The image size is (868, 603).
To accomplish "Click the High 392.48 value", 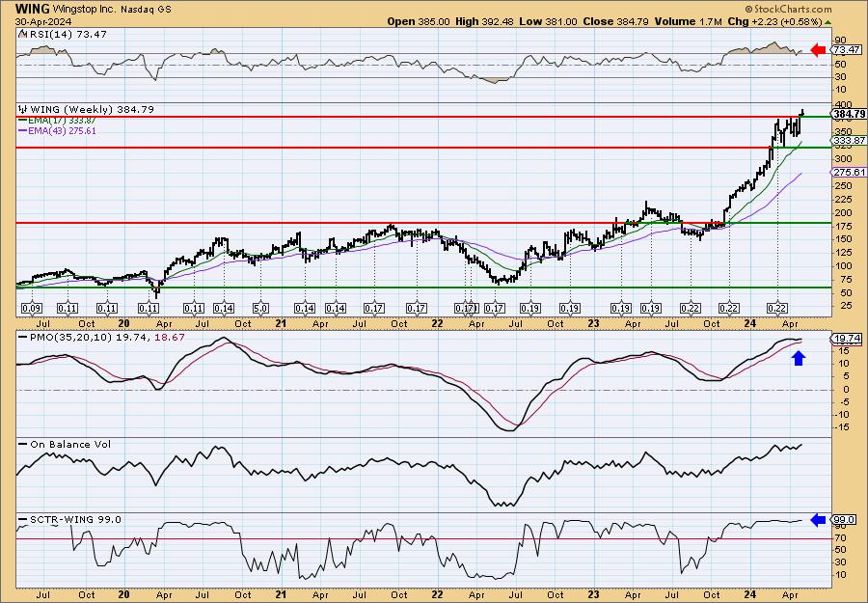I will click(x=484, y=21).
